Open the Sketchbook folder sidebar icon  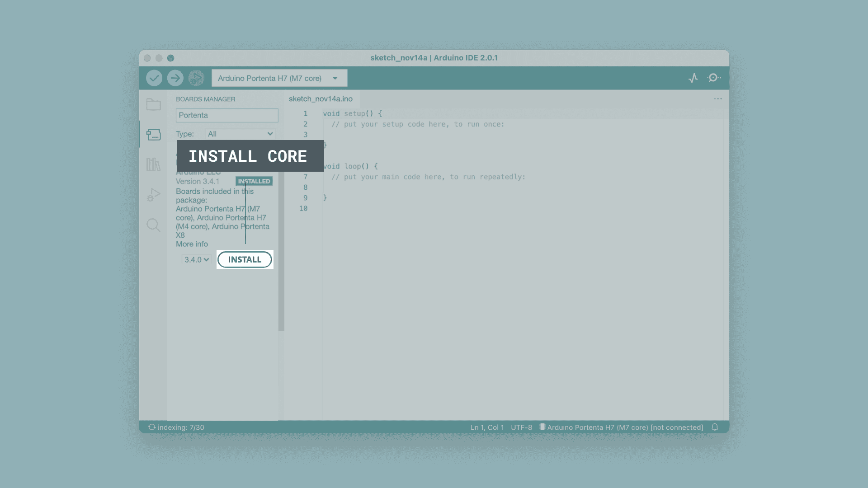(153, 105)
